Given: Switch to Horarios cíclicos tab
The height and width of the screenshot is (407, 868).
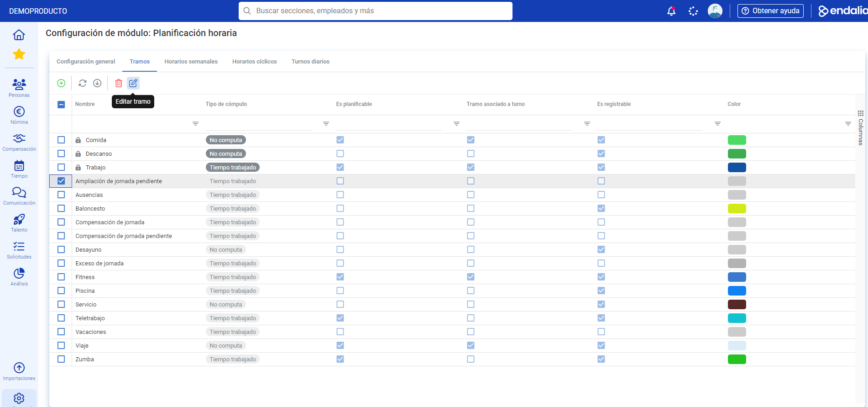Looking at the screenshot, I should coord(255,62).
